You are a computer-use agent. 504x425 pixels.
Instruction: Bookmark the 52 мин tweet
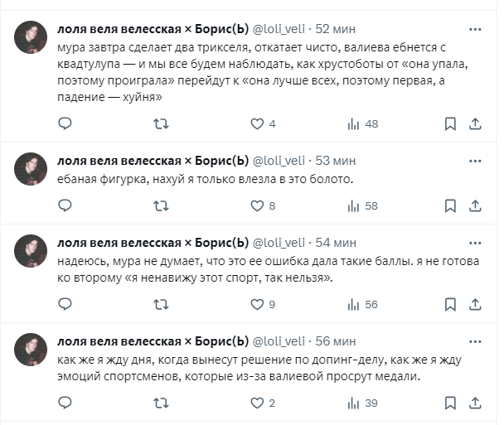point(450,123)
